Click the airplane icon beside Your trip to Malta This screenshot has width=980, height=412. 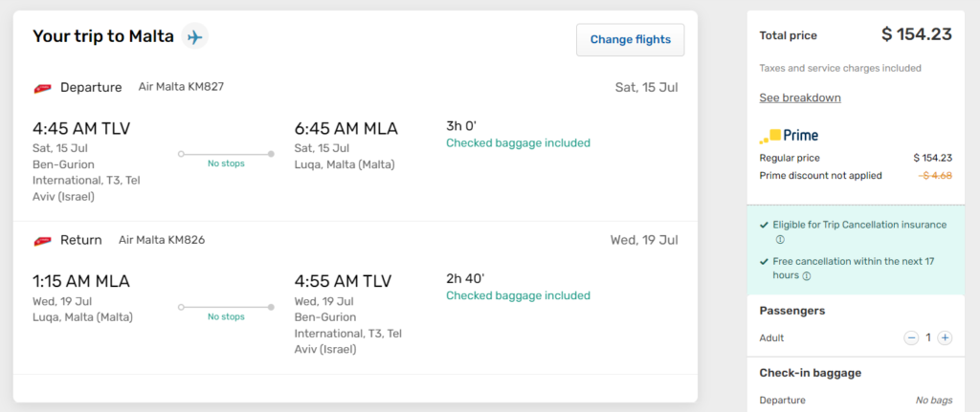[x=195, y=37]
